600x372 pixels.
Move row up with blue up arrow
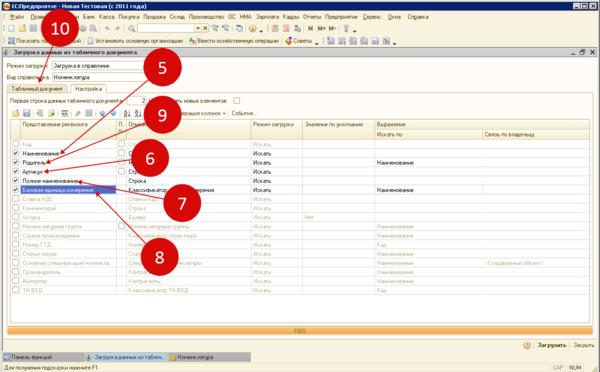point(103,113)
